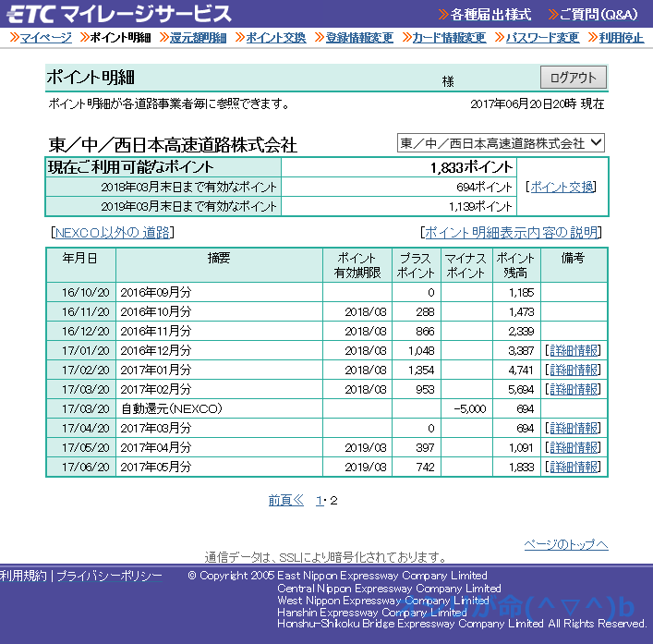The image size is (653, 644).
Task: Go to previous page via 前頁≪
Action: [286, 500]
